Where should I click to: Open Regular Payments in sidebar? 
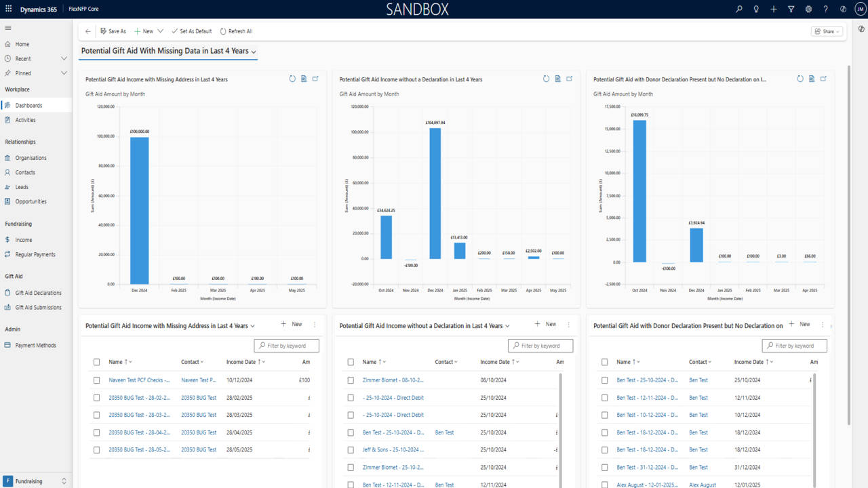(x=35, y=255)
